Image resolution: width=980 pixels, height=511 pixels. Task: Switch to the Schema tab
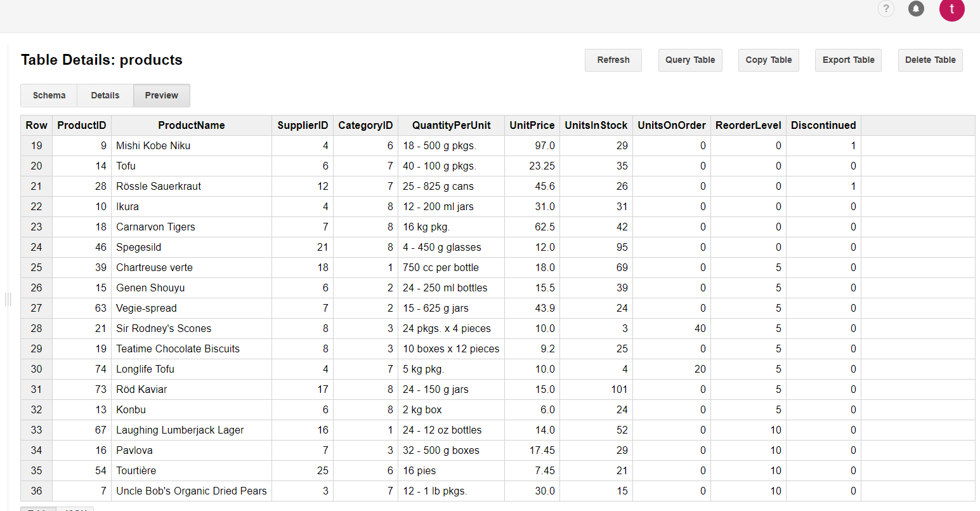(48, 95)
